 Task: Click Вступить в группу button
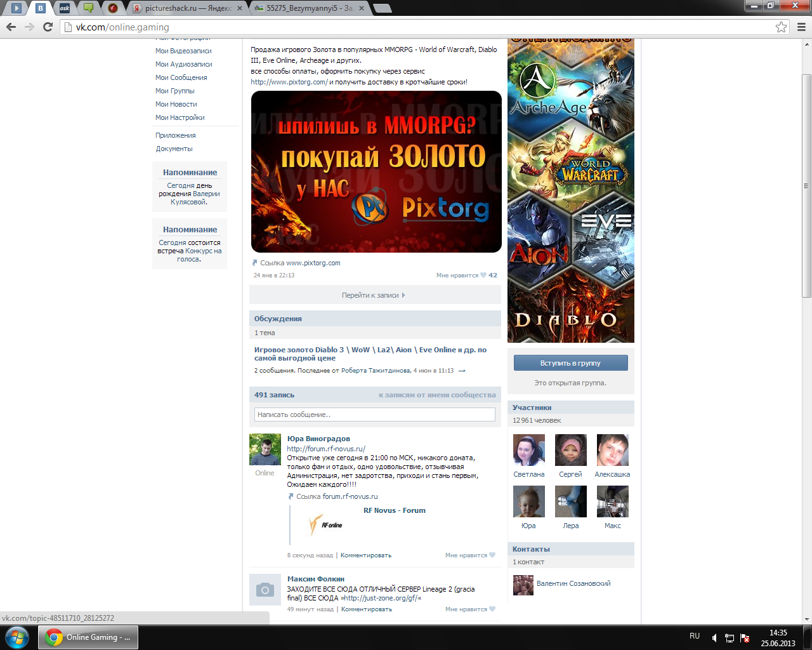tap(571, 363)
